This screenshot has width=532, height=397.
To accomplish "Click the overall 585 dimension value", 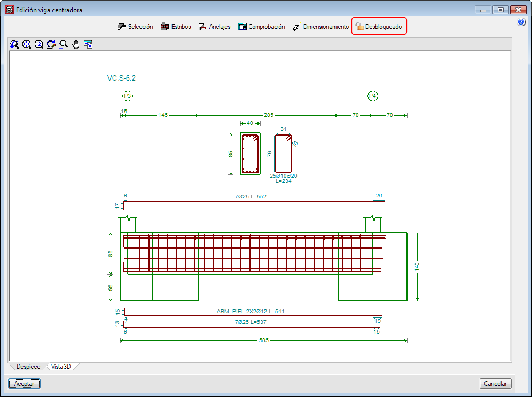I will pyautogui.click(x=264, y=340).
